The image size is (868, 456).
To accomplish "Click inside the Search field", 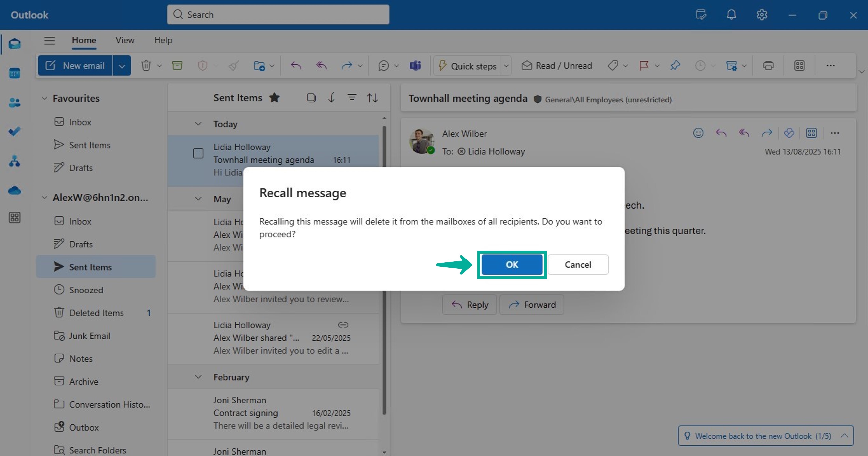I will click(278, 14).
